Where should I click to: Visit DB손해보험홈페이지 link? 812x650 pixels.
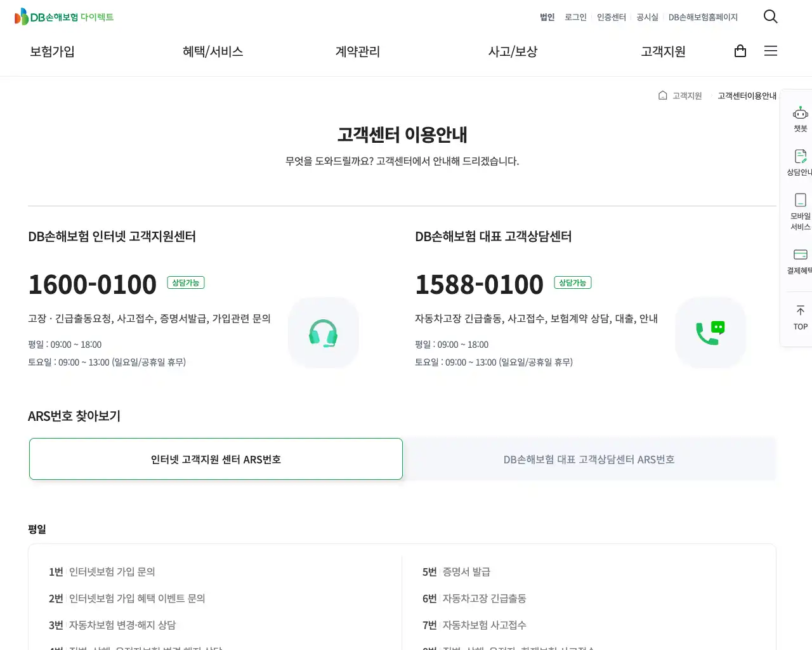pos(703,17)
